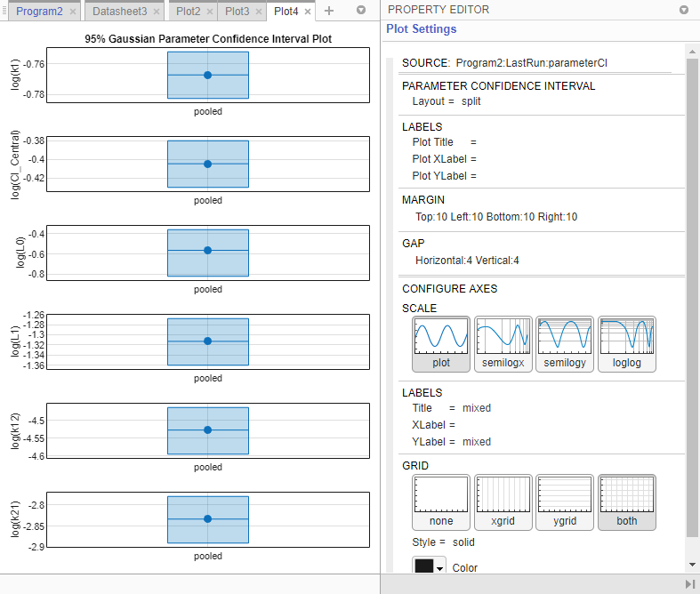The image size is (700, 594).
Task: Open the grid color dropdown arrow
Action: click(x=439, y=568)
